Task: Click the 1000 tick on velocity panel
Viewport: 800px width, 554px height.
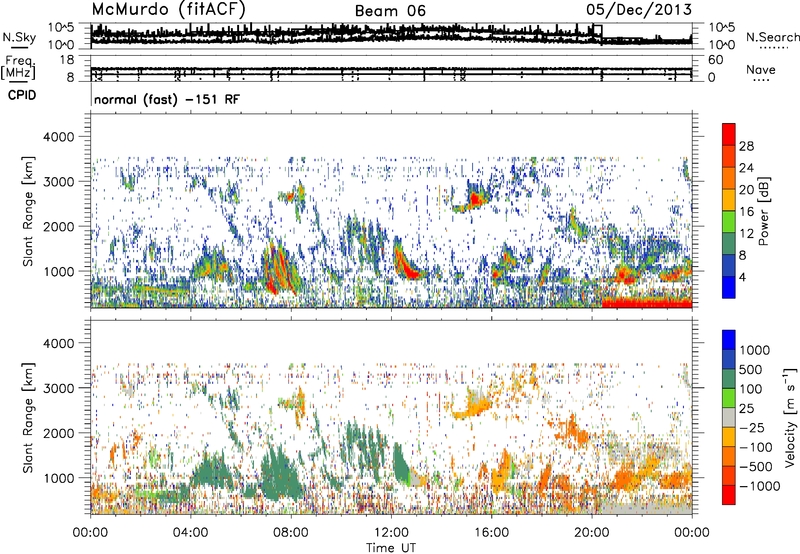Action: click(61, 478)
